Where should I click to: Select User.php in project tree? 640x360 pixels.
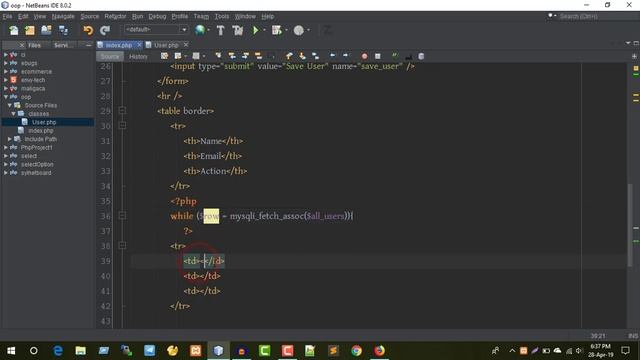44,122
